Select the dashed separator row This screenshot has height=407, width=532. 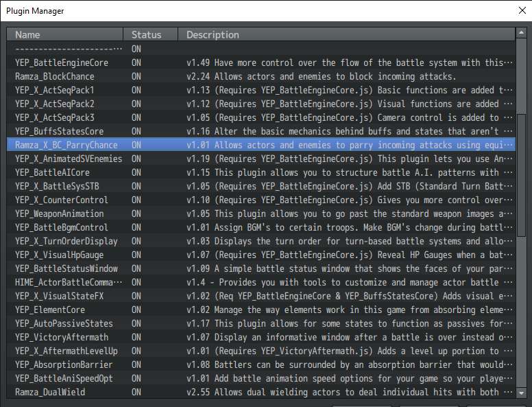pos(261,49)
